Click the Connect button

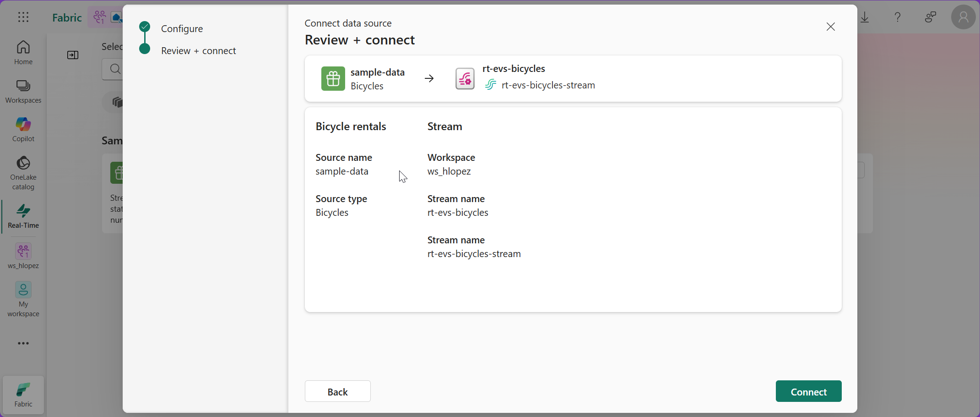[x=808, y=391]
